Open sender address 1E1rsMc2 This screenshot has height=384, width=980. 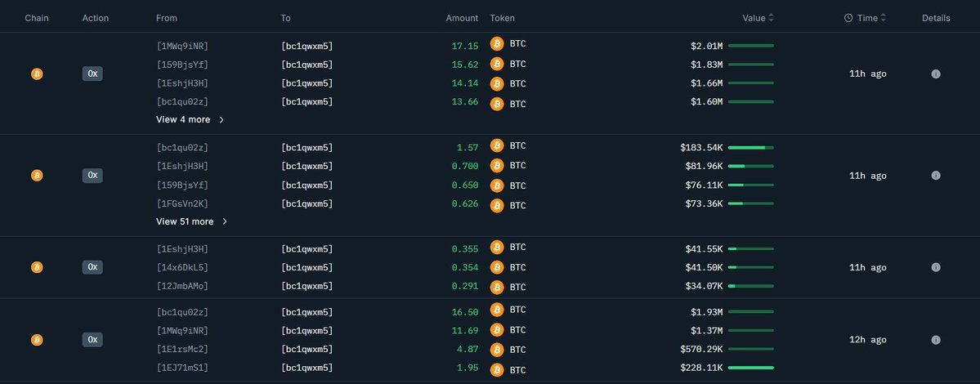pyautogui.click(x=182, y=350)
